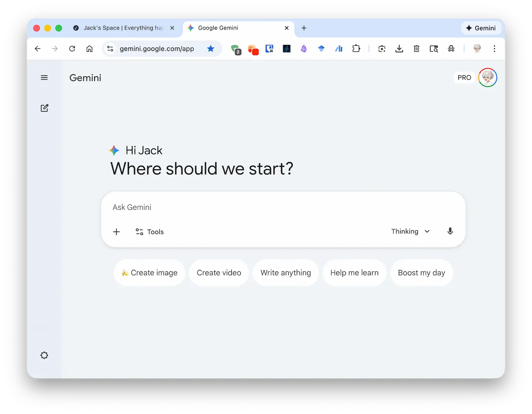Click the microphone voice input icon

pos(450,231)
